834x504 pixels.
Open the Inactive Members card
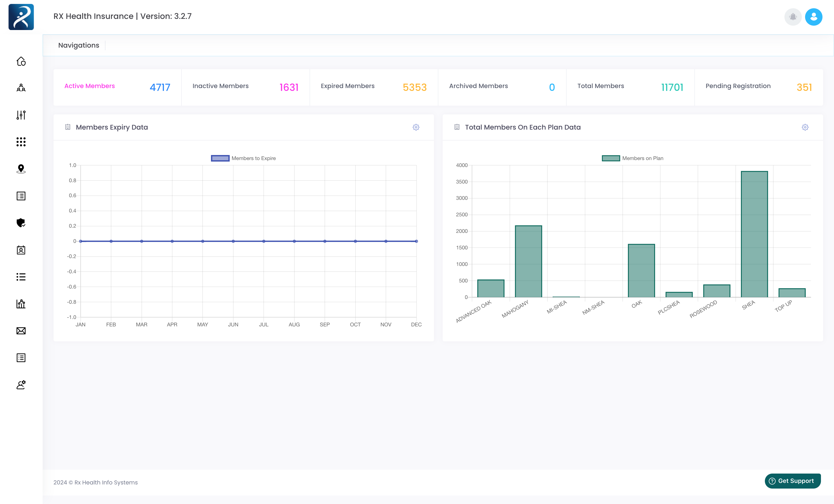click(x=246, y=87)
